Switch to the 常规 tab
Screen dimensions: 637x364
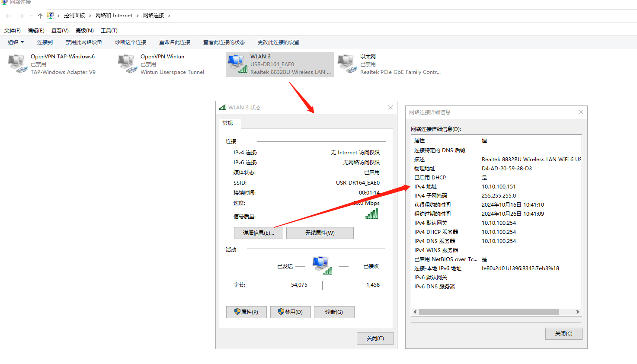click(x=228, y=123)
